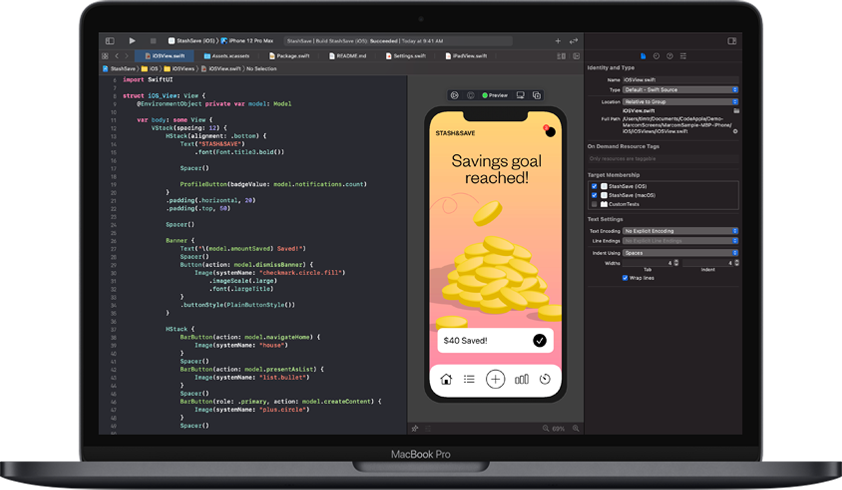Uncheck StashSave (macOS) target membership
842x490 pixels.
click(x=594, y=195)
